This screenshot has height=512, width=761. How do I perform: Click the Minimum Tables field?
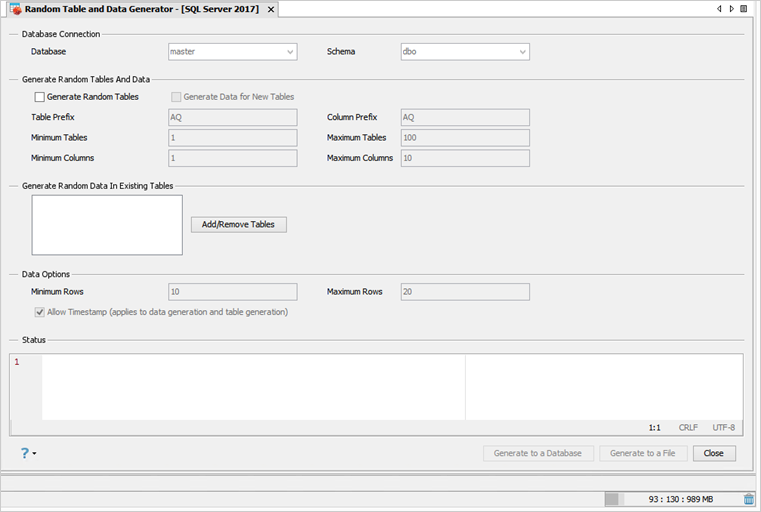coord(232,138)
